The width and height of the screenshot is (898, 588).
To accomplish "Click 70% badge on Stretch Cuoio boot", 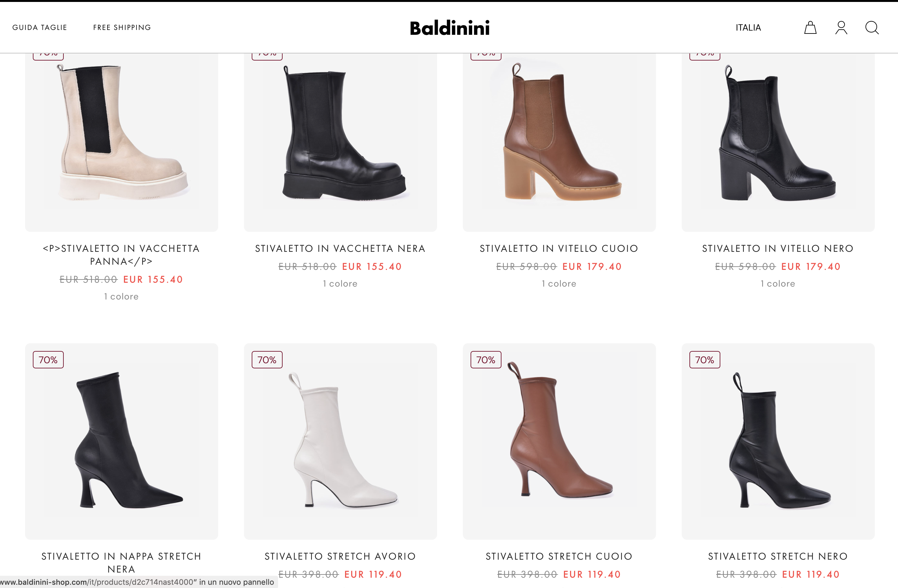I will 486,360.
